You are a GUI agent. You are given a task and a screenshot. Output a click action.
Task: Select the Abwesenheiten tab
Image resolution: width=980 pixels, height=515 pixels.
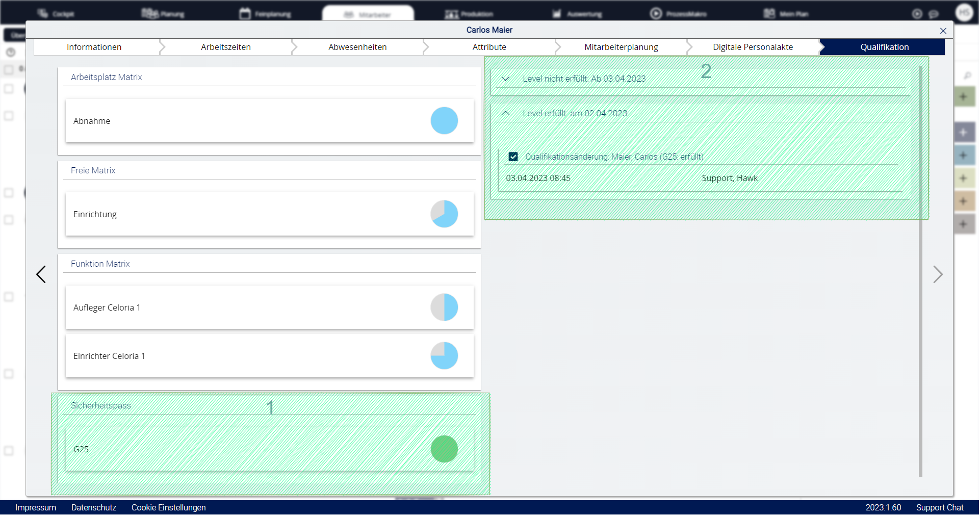357,47
